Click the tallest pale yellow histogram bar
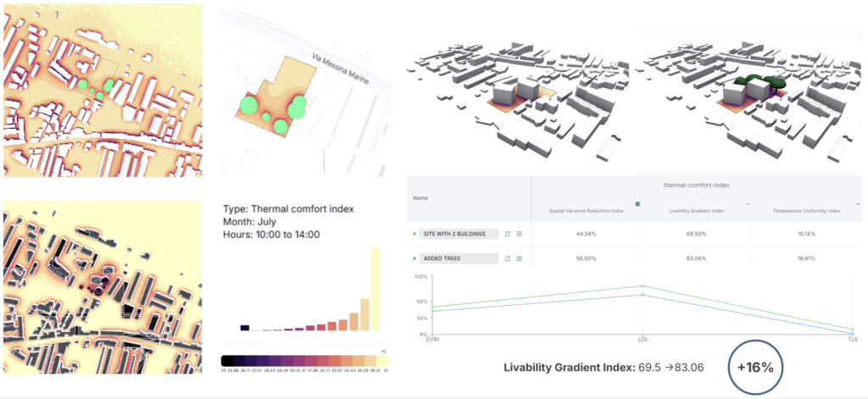868x399 pixels. [375, 288]
